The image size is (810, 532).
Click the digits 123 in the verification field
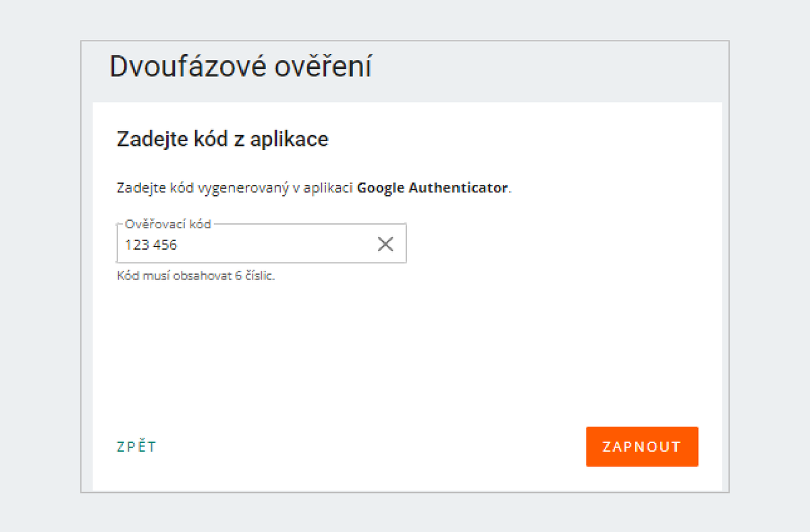point(136,245)
